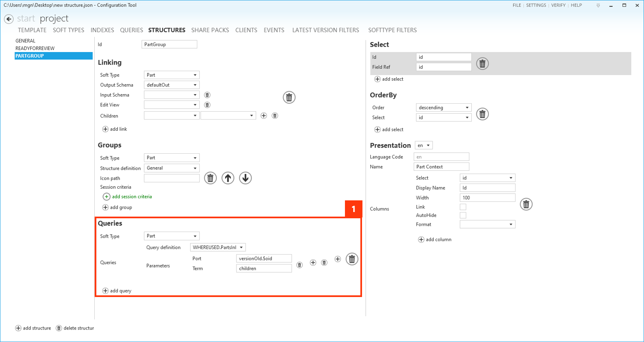Expand the Format dropdown in Presentation columns
The height and width of the screenshot is (342, 644).
pyautogui.click(x=487, y=224)
